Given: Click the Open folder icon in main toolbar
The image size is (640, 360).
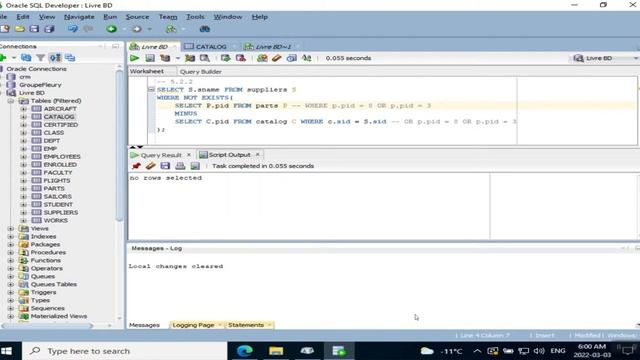Looking at the screenshot, I should click(20, 29).
